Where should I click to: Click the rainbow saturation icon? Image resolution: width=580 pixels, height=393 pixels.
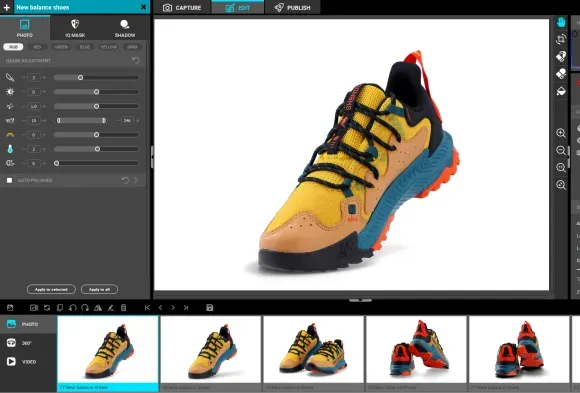coord(10,135)
